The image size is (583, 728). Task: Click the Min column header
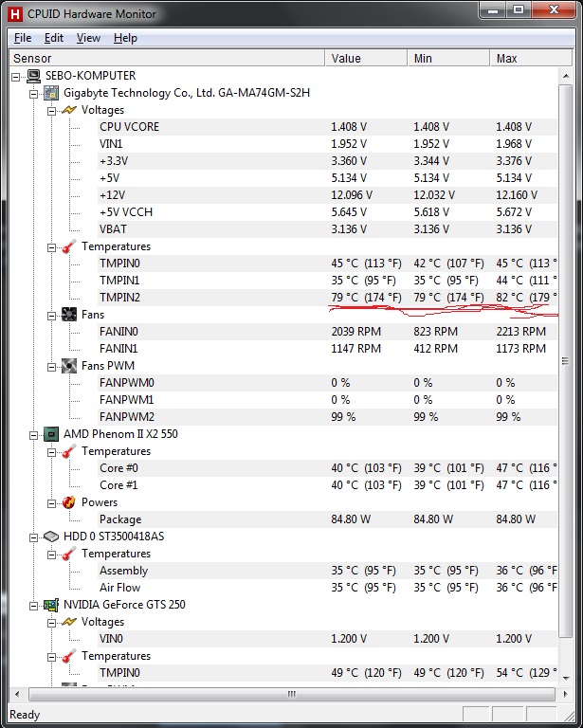pos(448,59)
